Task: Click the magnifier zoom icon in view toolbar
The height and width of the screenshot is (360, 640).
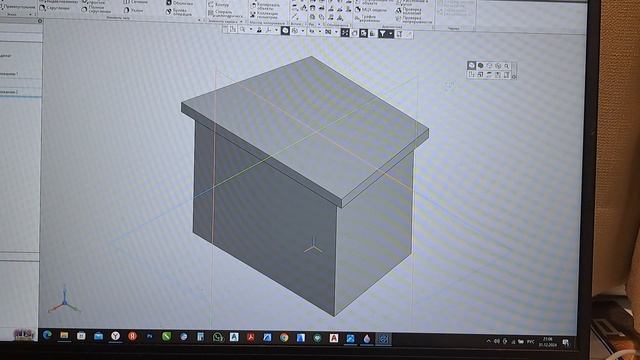Action: coord(242,29)
